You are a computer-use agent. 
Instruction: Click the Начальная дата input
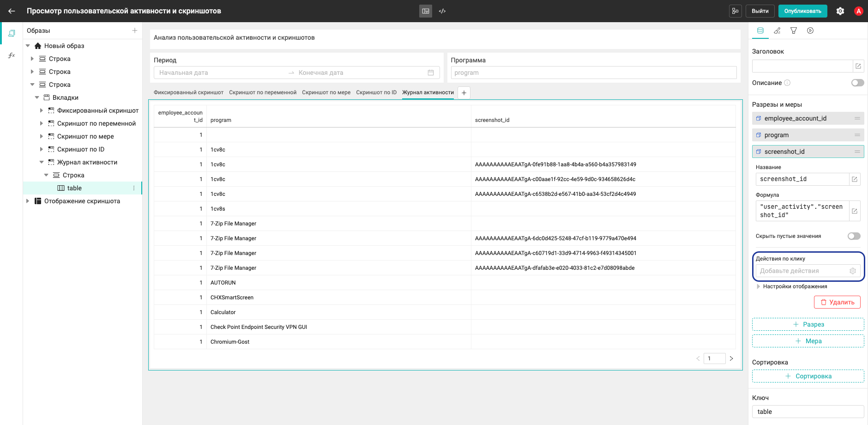click(x=222, y=73)
